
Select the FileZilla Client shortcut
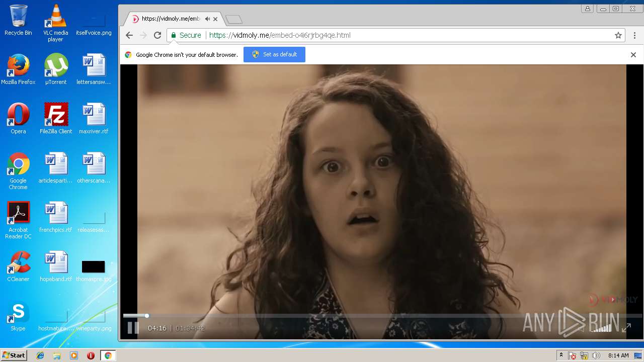pos(56,119)
